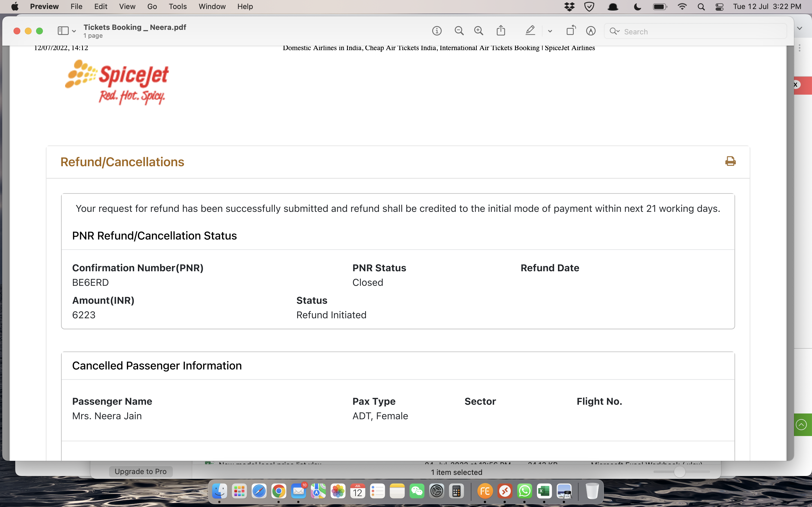This screenshot has width=812, height=507.
Task: Click the Inspector info icon in toolbar
Action: [x=436, y=31]
